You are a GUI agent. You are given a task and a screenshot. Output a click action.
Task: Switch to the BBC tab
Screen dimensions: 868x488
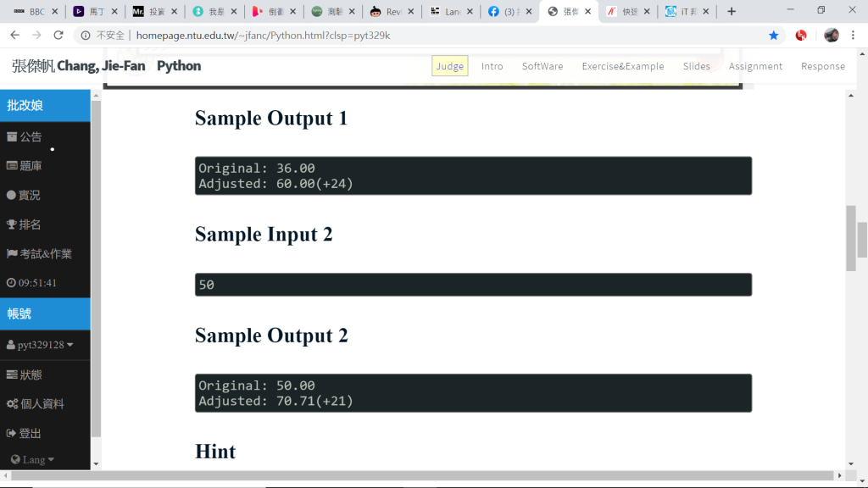[36, 11]
